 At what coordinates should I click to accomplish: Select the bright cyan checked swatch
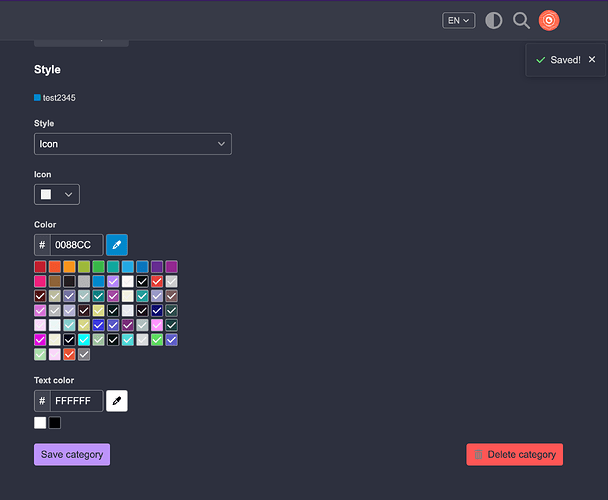pyautogui.click(x=84, y=340)
